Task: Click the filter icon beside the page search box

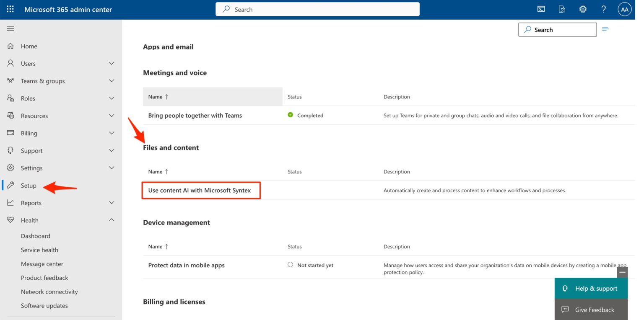Action: (605, 29)
